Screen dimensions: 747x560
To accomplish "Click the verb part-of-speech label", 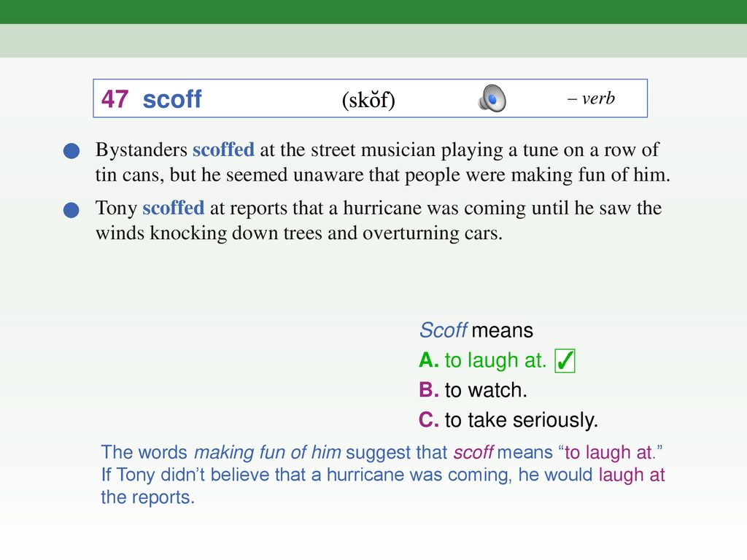I will click(x=591, y=98).
